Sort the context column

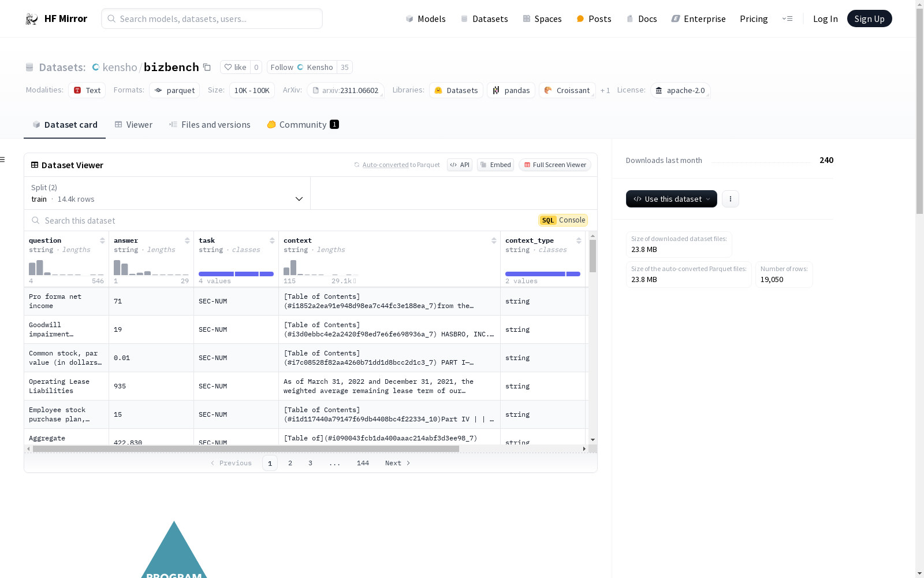pos(494,240)
